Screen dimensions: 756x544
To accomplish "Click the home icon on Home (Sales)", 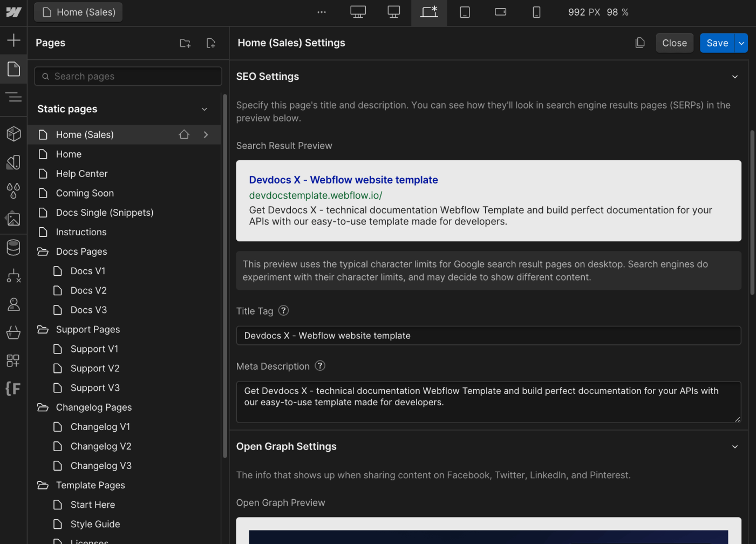I will pyautogui.click(x=184, y=134).
